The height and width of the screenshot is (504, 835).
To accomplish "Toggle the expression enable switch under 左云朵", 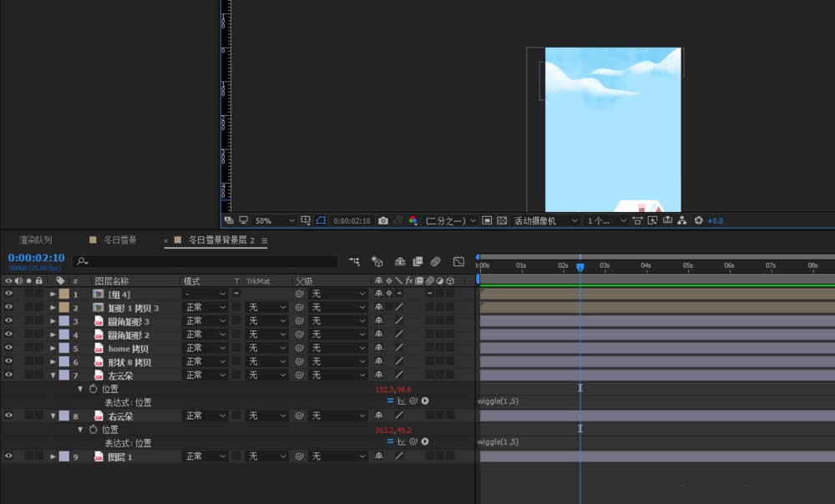I will click(x=390, y=401).
